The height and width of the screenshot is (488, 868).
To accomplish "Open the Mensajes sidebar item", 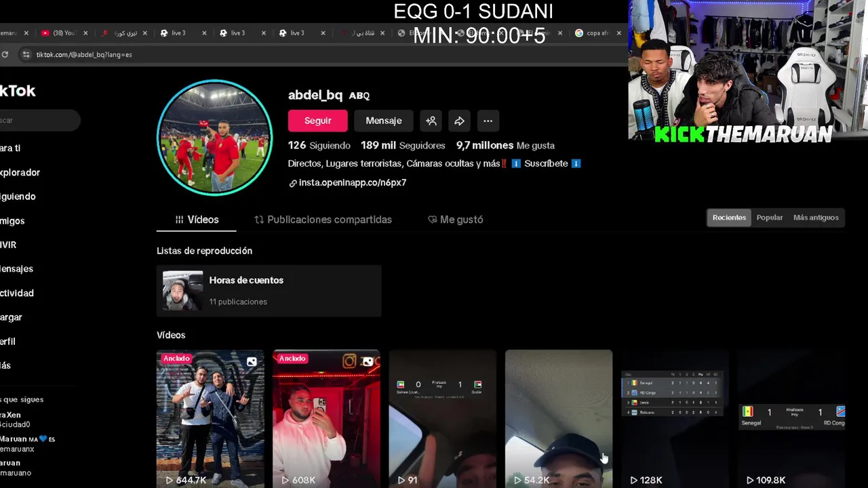I will [x=17, y=269].
